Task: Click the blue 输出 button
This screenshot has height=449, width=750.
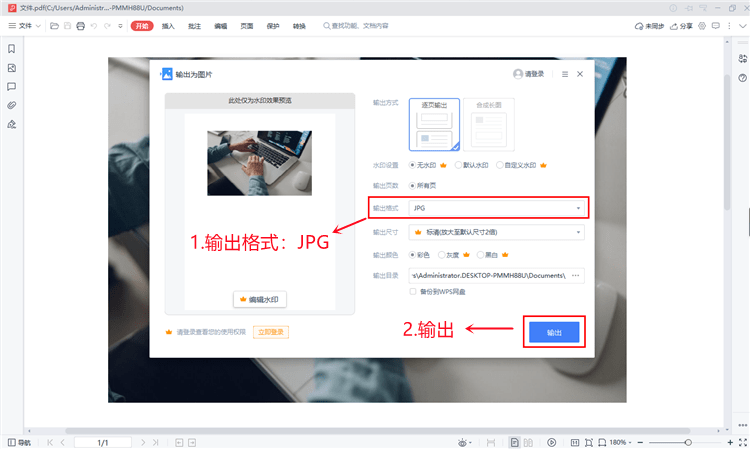Action: click(554, 332)
